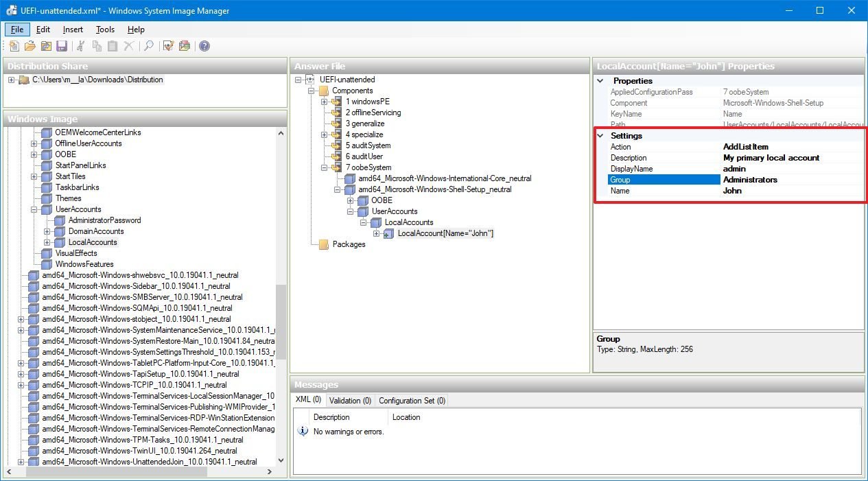This screenshot has width=868, height=481.
Task: Switch to the Configuration Set (0) tab
Action: [412, 401]
